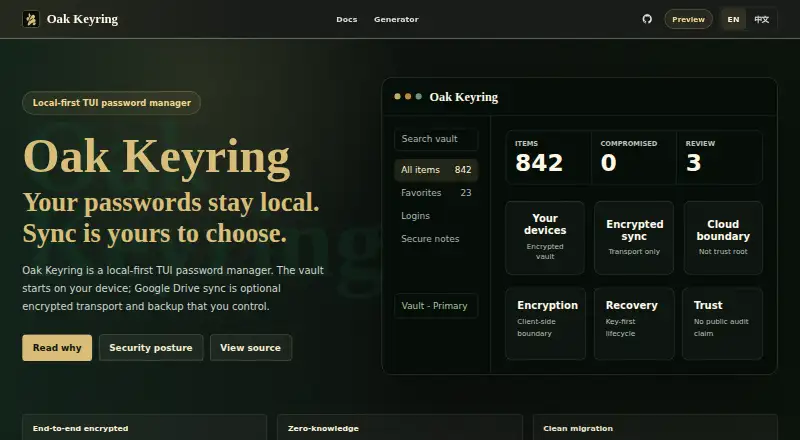This screenshot has height=440, width=800.
Task: Click the Preview pill button
Action: tap(688, 19)
